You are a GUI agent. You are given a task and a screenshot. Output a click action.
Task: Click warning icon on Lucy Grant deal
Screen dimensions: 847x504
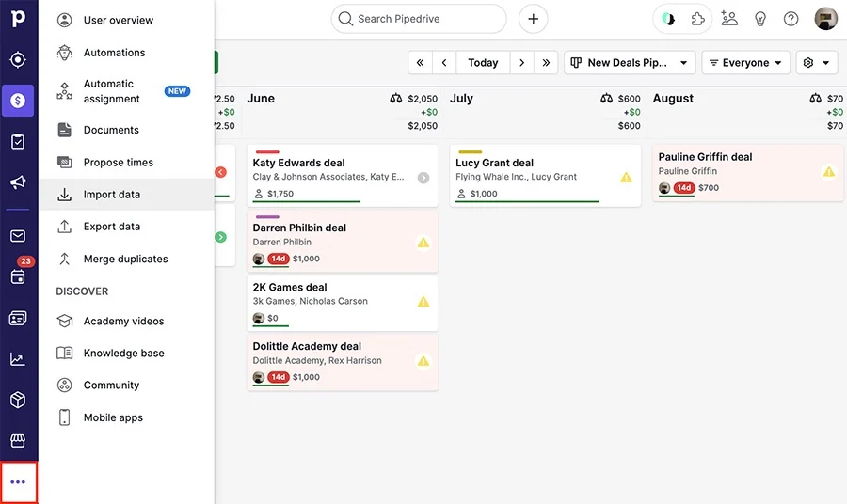click(x=626, y=177)
